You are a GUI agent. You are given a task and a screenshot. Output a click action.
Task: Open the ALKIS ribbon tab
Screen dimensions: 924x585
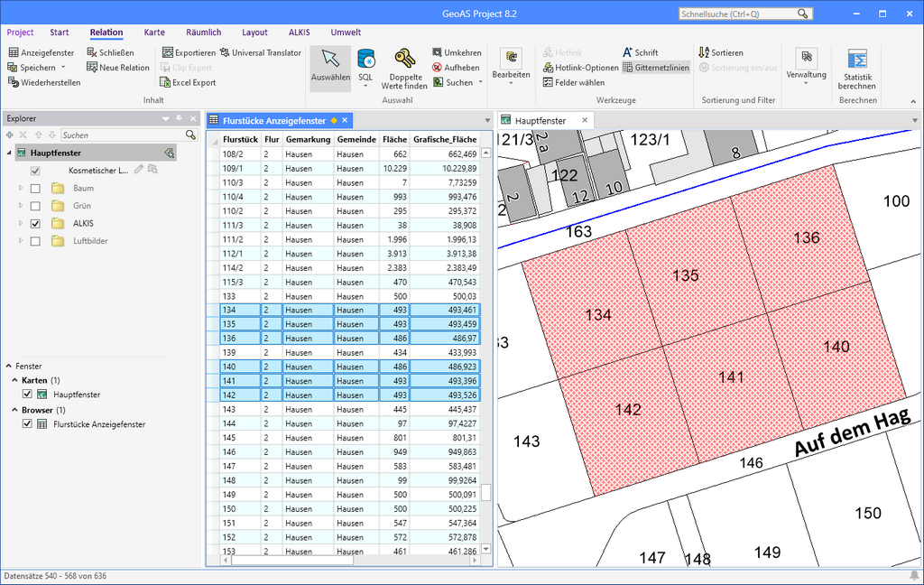tap(300, 32)
